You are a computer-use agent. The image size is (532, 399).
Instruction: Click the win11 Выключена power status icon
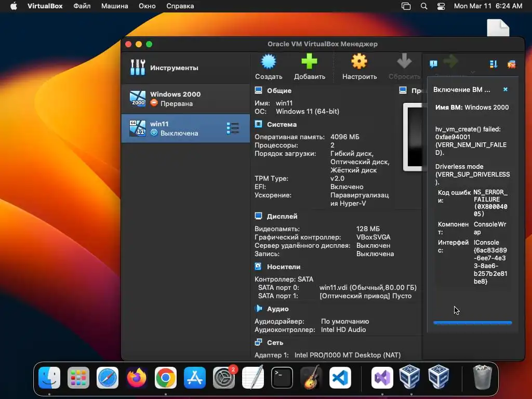pos(154,132)
